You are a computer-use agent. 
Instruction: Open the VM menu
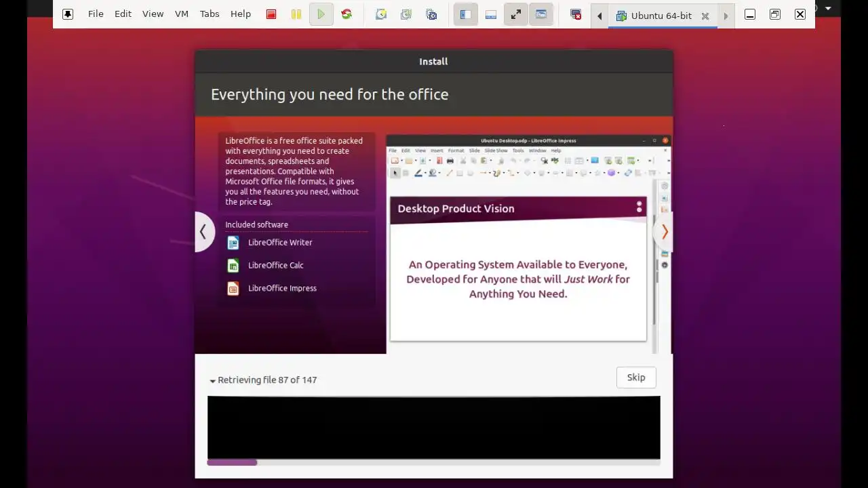[182, 14]
